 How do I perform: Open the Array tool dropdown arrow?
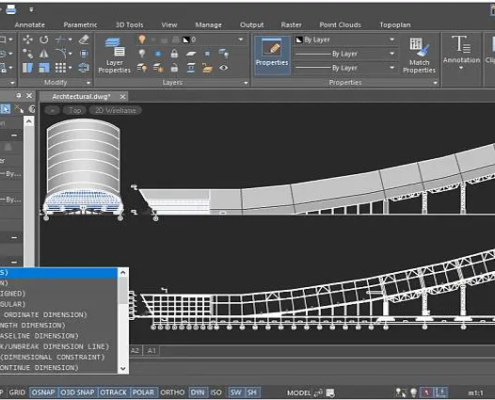[70, 68]
